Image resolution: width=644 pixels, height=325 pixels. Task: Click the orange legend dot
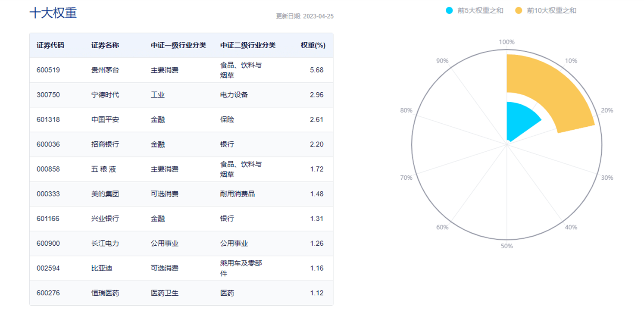point(519,10)
